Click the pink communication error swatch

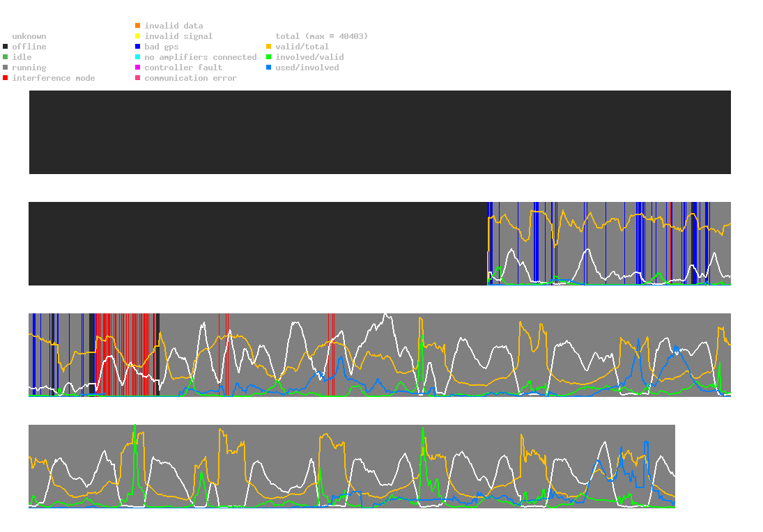pyautogui.click(x=138, y=78)
